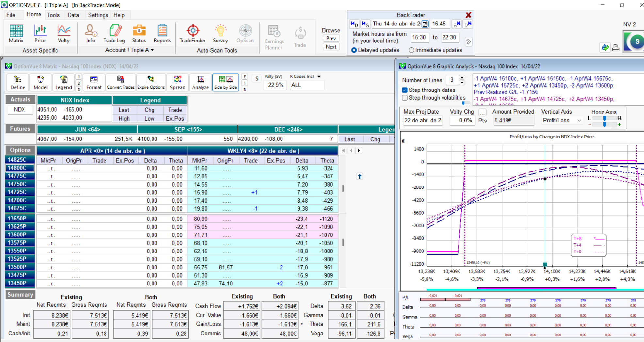
Task: Open the Volty chart tool
Action: (64, 33)
